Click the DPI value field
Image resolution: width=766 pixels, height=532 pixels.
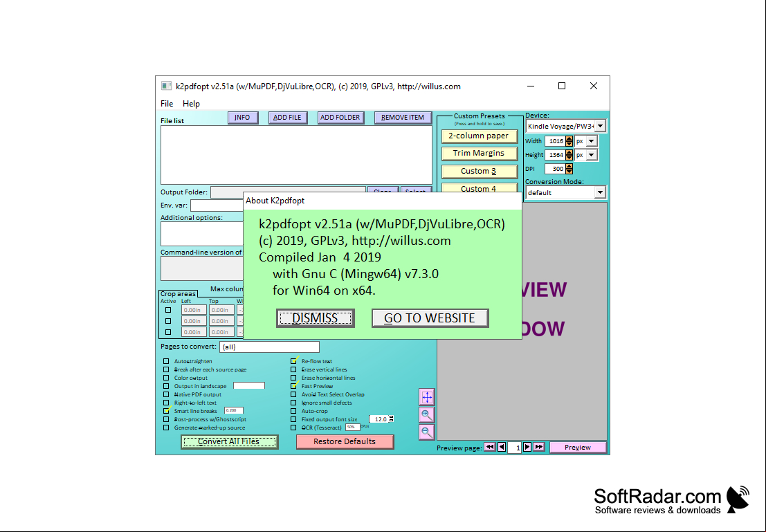tap(556, 169)
